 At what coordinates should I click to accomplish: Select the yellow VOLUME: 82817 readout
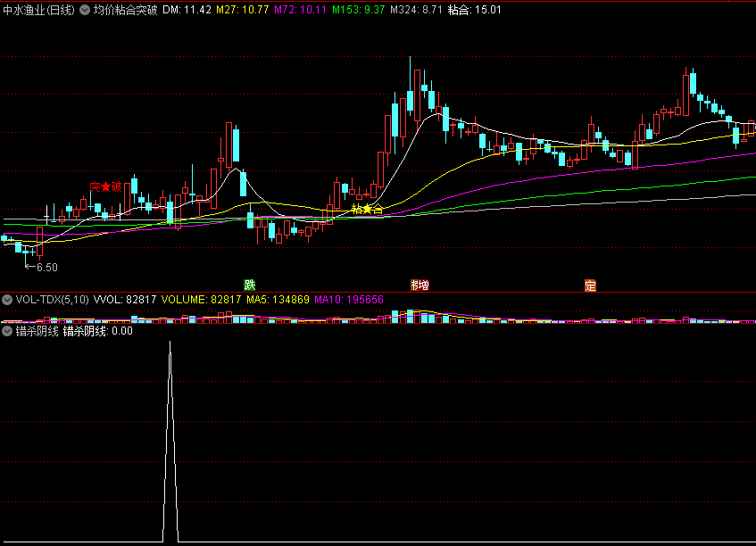(201, 300)
